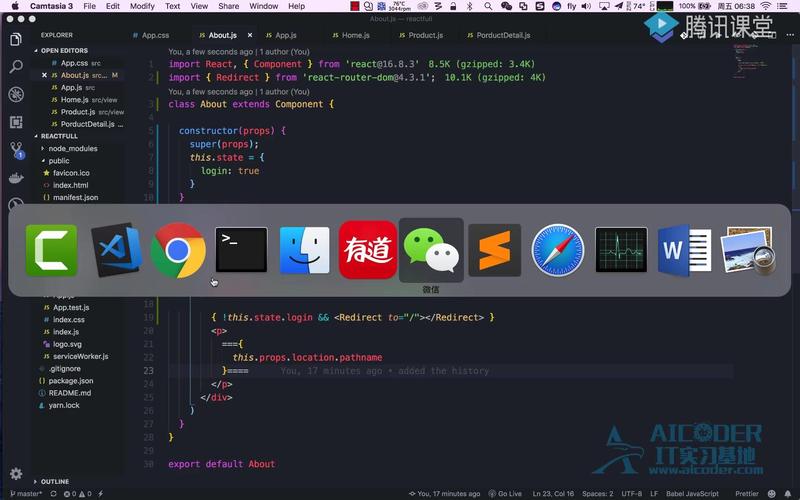Open package.json in the file tree
This screenshot has height=500, width=800.
pyautogui.click(x=70, y=381)
